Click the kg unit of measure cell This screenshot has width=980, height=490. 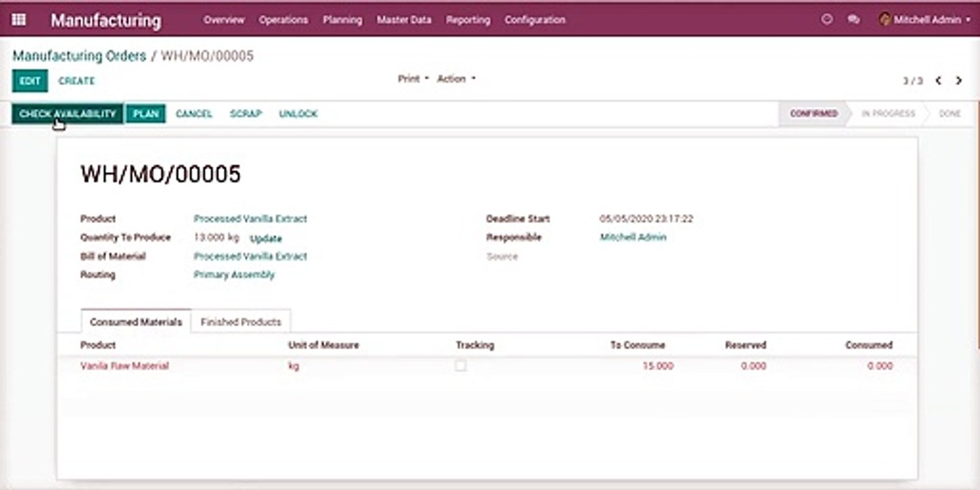(294, 365)
